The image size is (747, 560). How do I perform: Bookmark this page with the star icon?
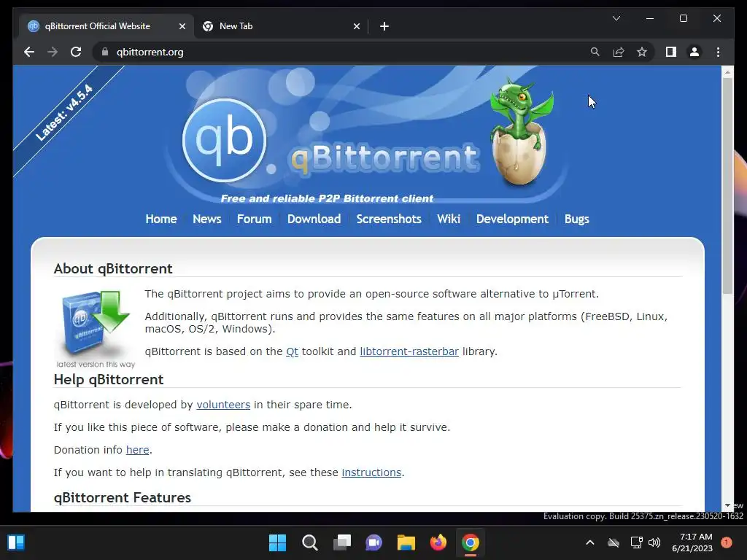click(x=642, y=52)
